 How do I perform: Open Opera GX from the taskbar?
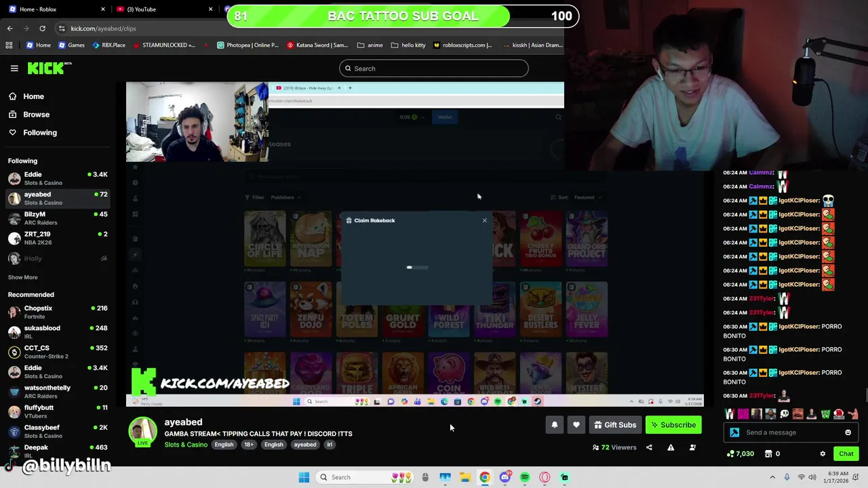pos(545,477)
